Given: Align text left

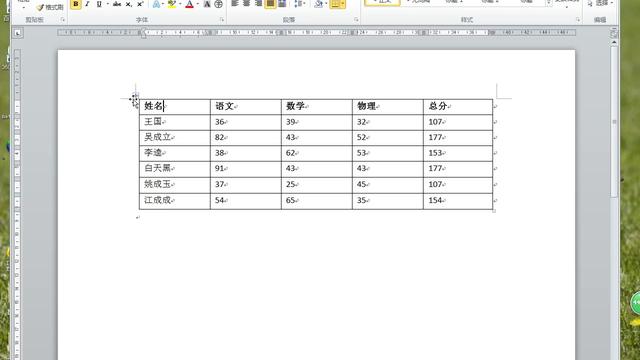Looking at the screenshot, I should pyautogui.click(x=235, y=4).
